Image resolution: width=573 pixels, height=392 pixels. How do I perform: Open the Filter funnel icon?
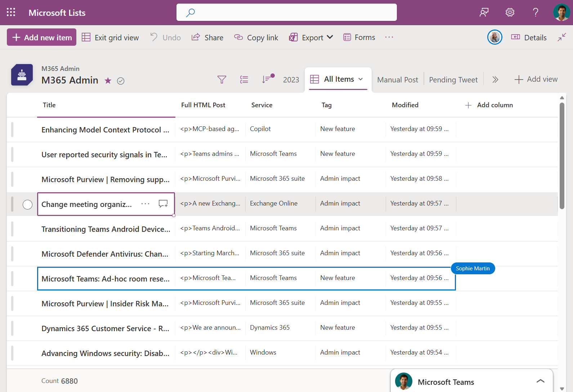click(222, 80)
